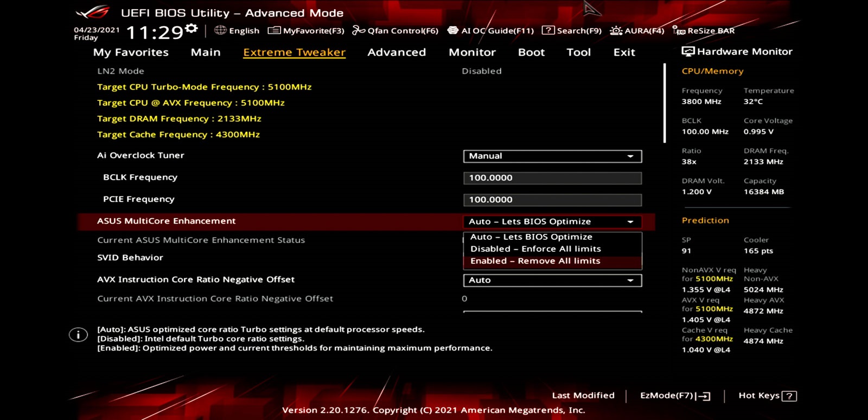Click the 1.200 V DRAM voltage value
Image resolution: width=868 pixels, height=420 pixels.
697,192
